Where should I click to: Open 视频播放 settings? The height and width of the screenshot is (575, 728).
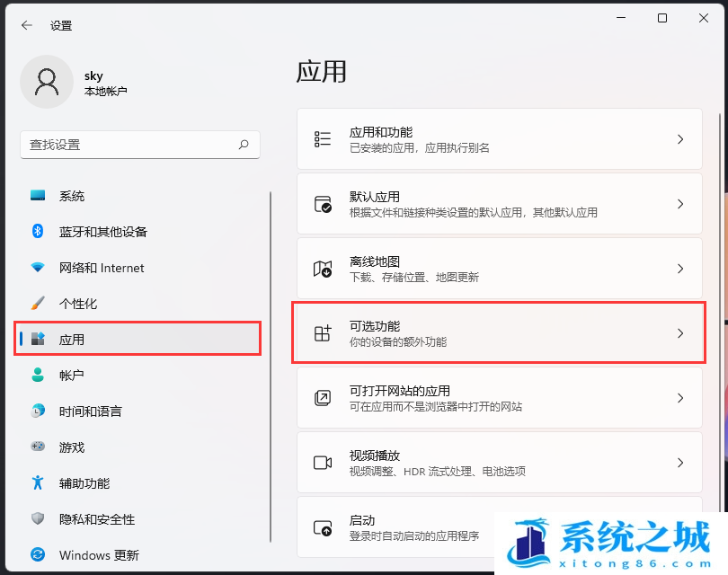(x=499, y=463)
